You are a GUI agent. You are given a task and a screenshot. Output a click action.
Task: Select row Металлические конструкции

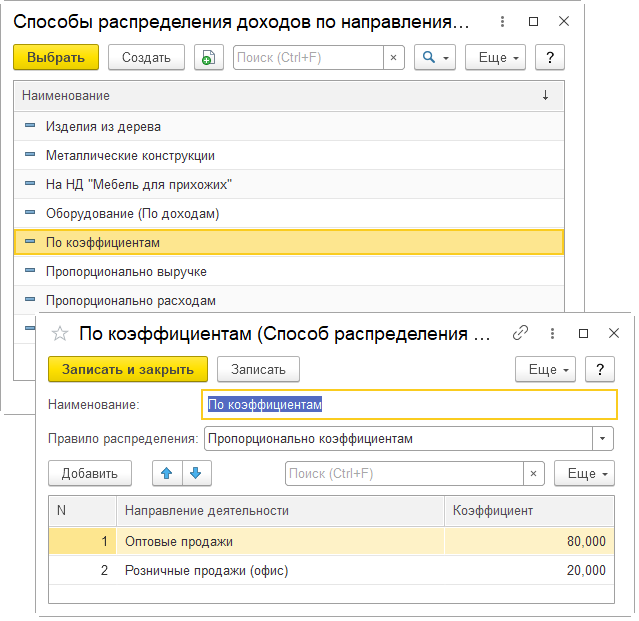pos(289,155)
